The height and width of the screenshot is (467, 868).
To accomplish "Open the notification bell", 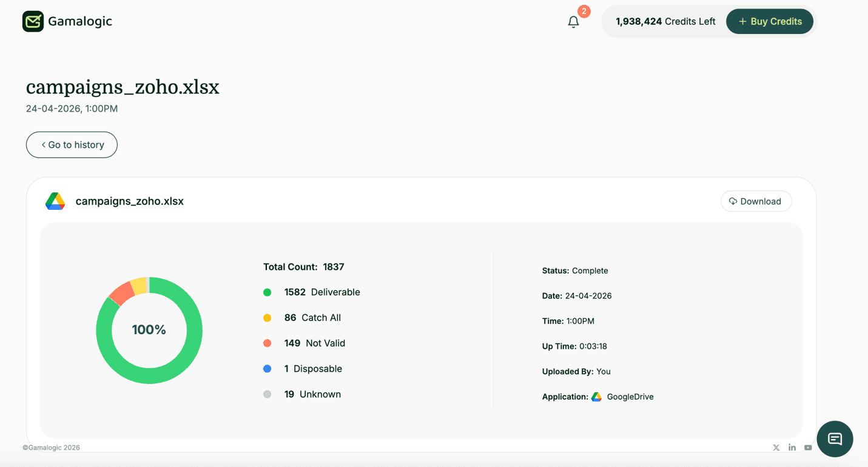I will click(573, 22).
